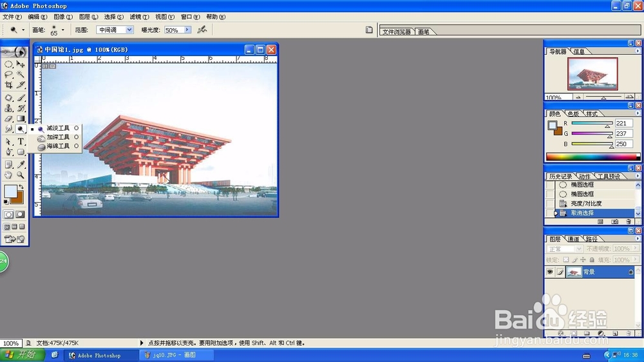The height and width of the screenshot is (362, 644).
Task: Choose 海绵工具 from tool flyout
Action: tap(55, 146)
